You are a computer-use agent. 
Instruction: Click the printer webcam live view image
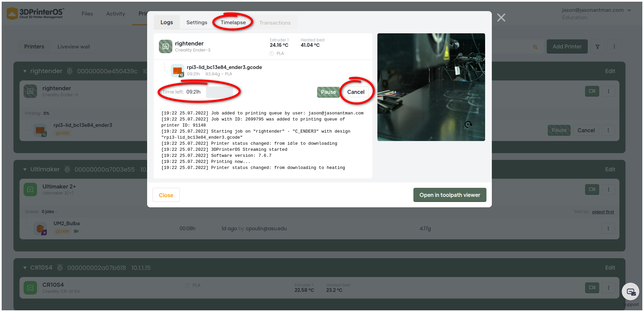[x=431, y=87]
